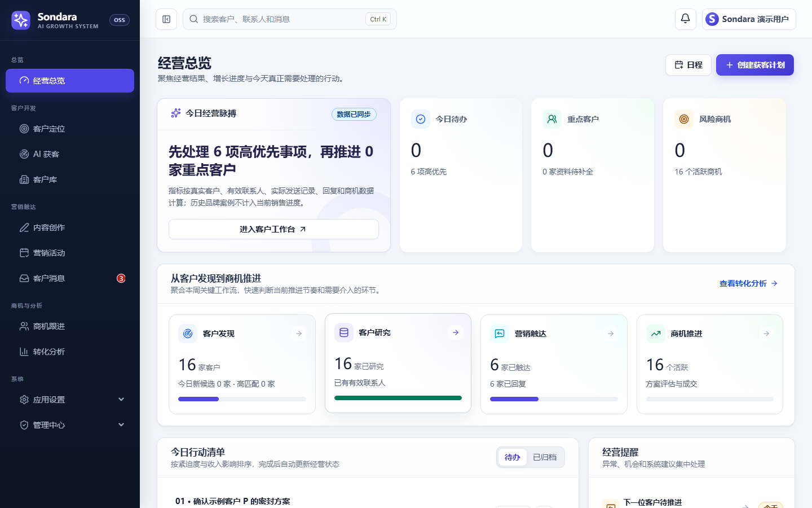
Task: Expand 应用设置 chevron
Action: (x=121, y=400)
